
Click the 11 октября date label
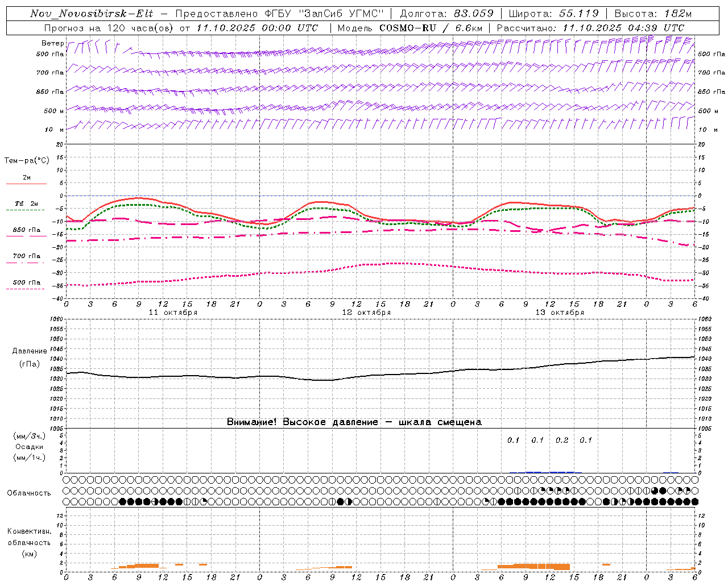click(173, 313)
